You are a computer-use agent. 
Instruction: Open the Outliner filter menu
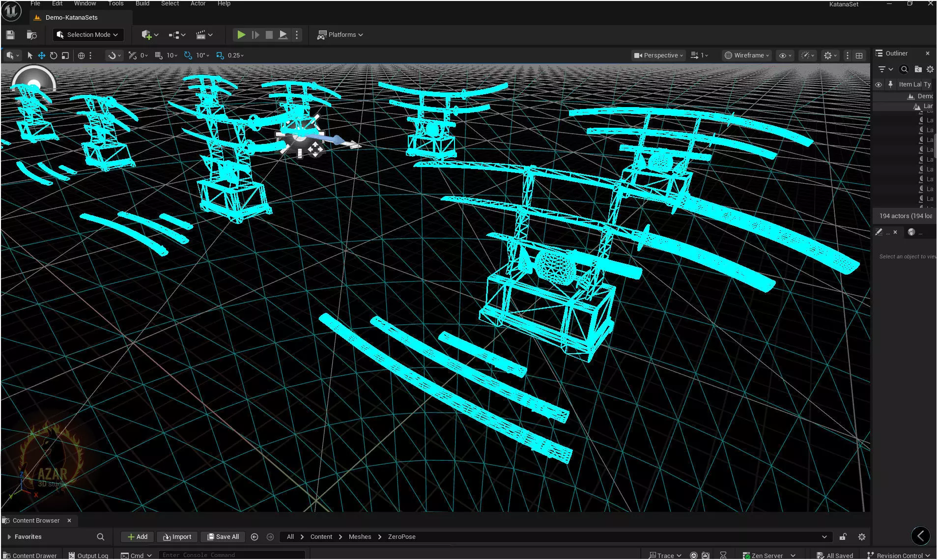pos(886,69)
